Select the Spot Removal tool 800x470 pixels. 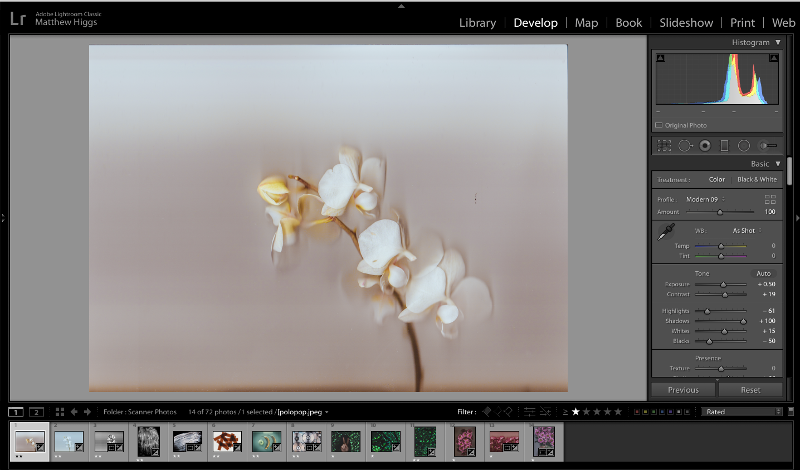coord(685,145)
